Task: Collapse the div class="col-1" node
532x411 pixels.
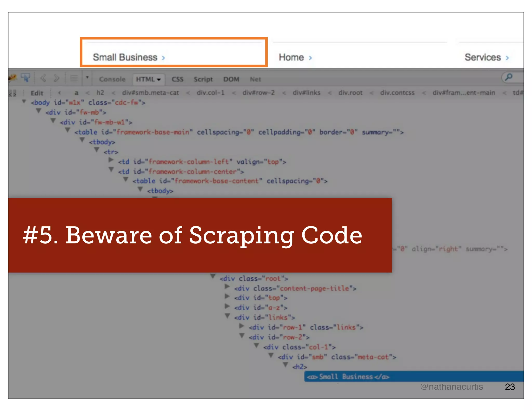Action: 256,345
